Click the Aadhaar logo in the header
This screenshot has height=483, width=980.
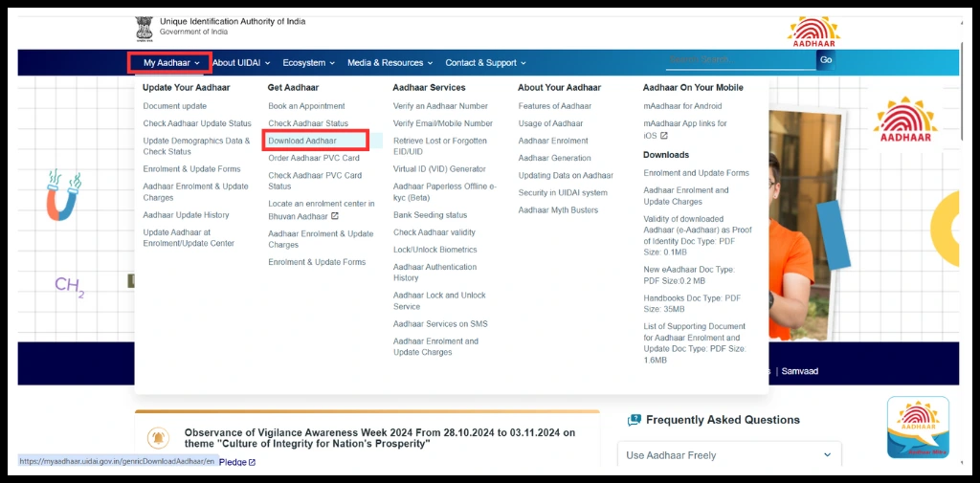click(x=813, y=30)
